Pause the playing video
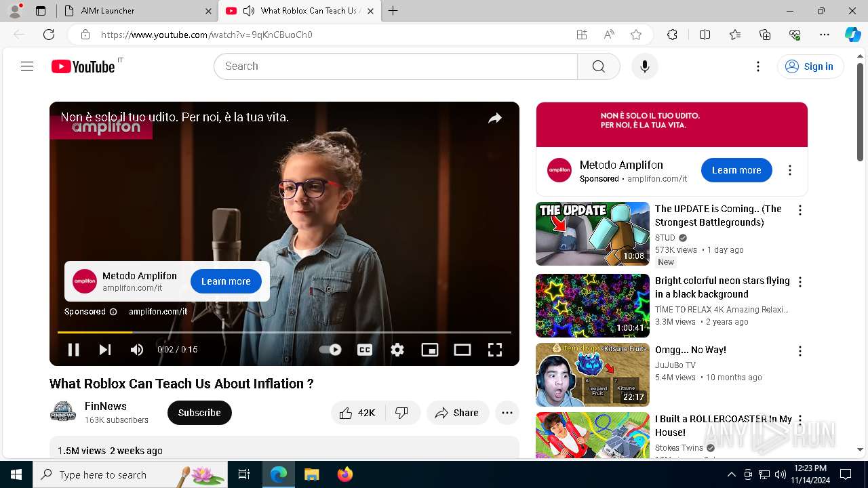The width and height of the screenshot is (868, 488). point(73,350)
